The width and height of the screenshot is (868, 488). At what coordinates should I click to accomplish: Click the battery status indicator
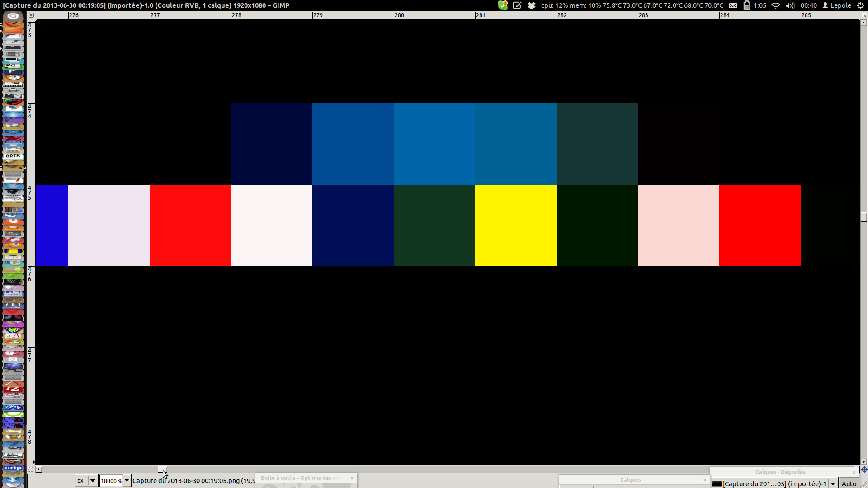pyautogui.click(x=747, y=5)
